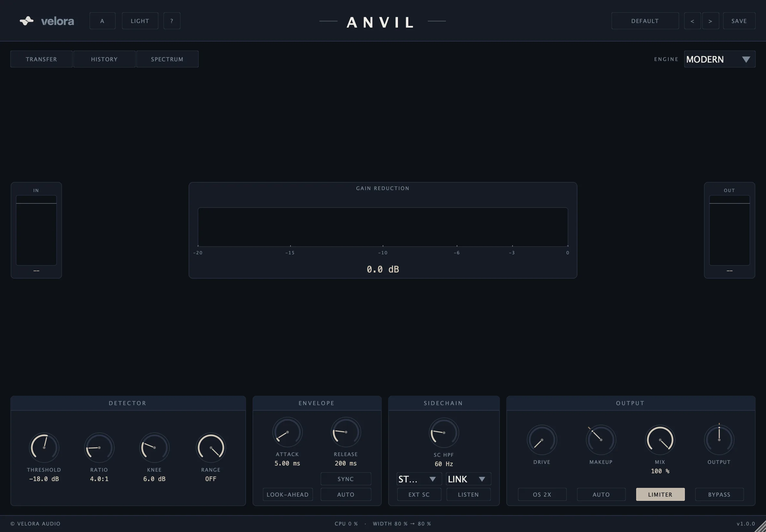Open the DEFAULT preset selector
766x532 pixels.
coord(645,21)
